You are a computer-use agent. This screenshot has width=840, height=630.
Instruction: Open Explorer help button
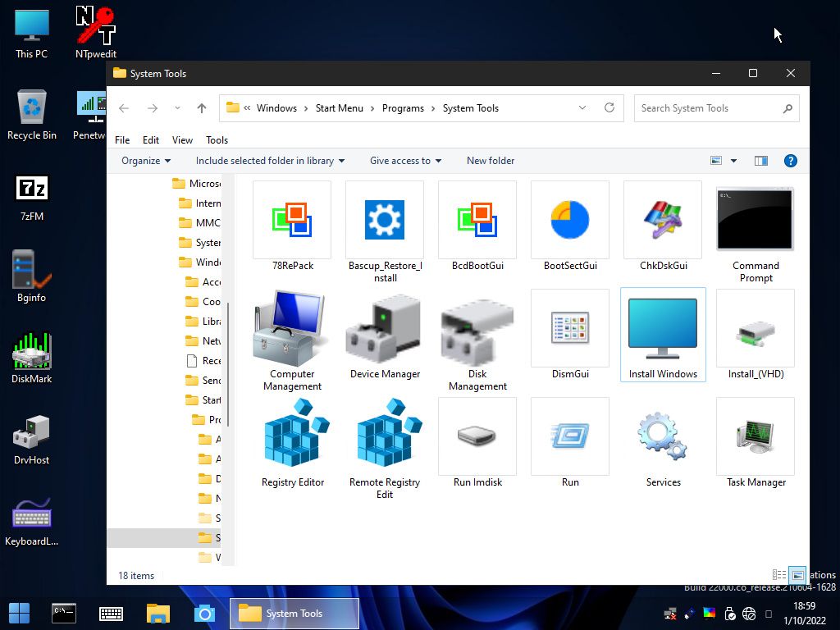point(790,161)
